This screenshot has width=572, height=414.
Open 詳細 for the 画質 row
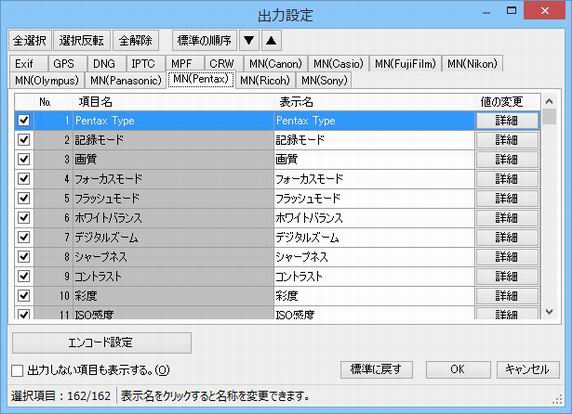507,159
